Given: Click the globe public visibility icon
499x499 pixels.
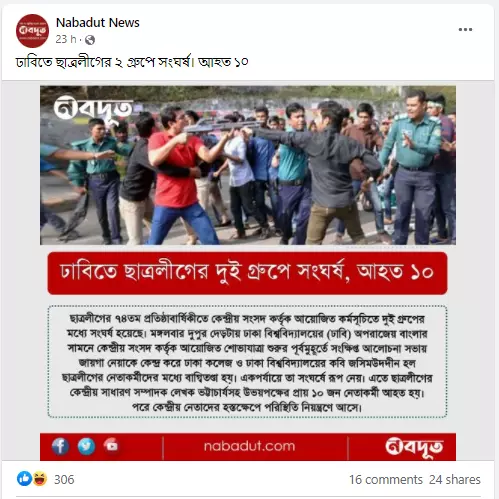Looking at the screenshot, I should pyautogui.click(x=90, y=40).
